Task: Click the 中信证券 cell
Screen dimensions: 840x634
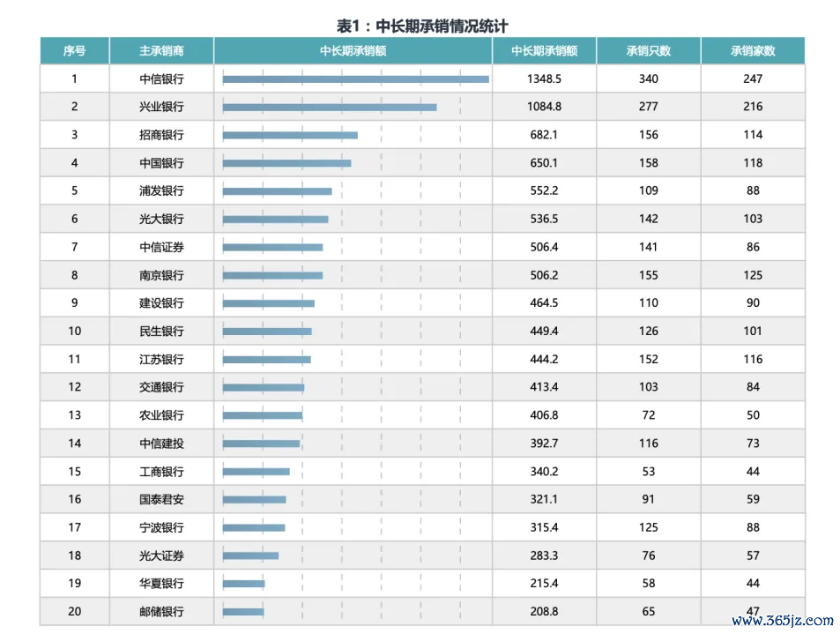Action: pos(161,247)
